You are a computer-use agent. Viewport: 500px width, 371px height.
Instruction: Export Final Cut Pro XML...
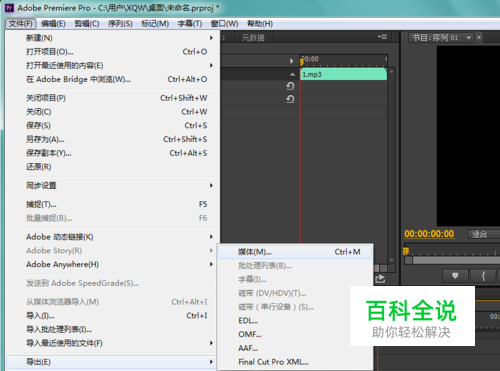point(295,362)
